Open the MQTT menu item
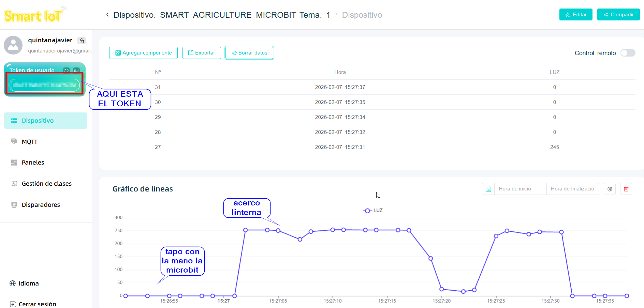 coord(29,142)
